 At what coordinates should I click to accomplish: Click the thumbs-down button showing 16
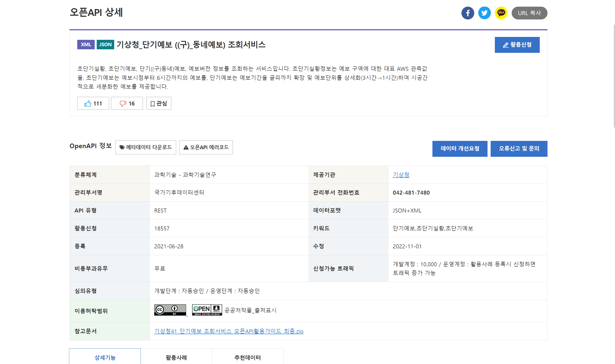tap(127, 103)
